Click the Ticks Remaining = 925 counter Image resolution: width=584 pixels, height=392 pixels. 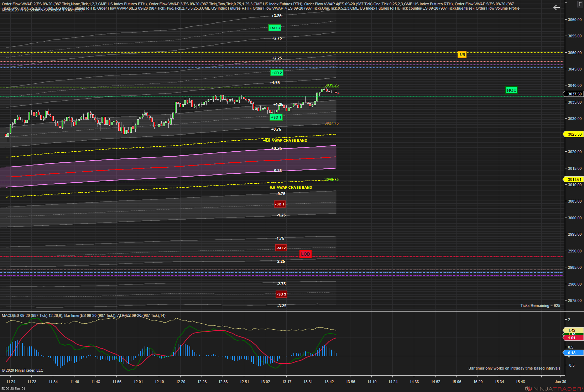coord(540,305)
